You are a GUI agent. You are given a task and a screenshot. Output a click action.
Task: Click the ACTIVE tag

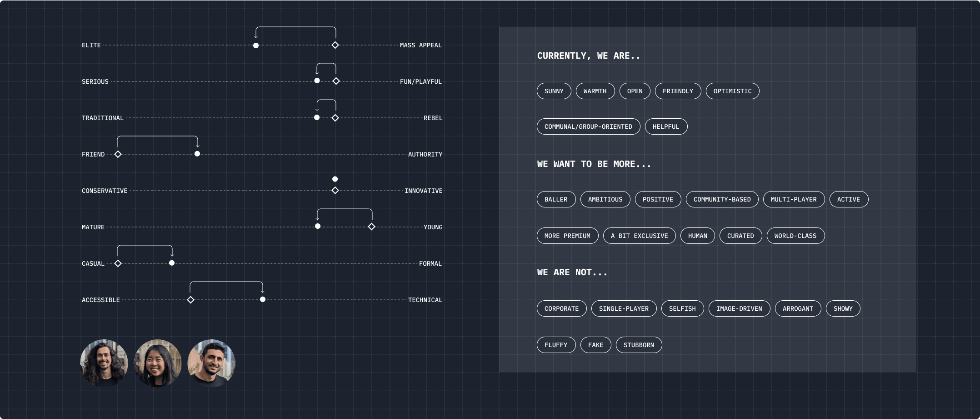(x=849, y=199)
